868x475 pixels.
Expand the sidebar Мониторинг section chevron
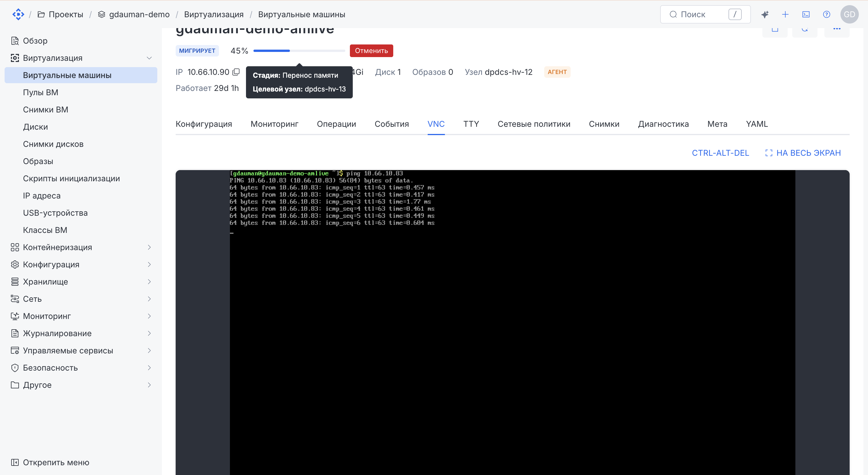pos(149,316)
